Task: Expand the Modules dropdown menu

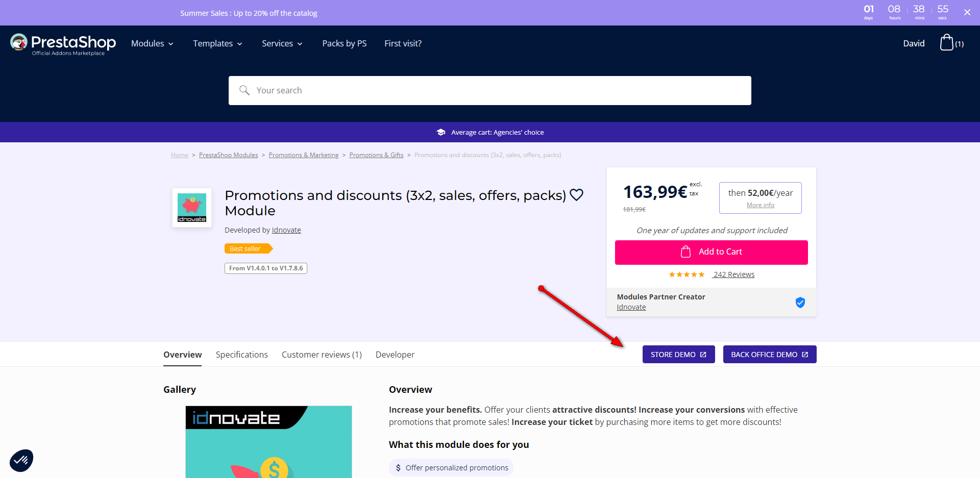Action: [x=152, y=44]
